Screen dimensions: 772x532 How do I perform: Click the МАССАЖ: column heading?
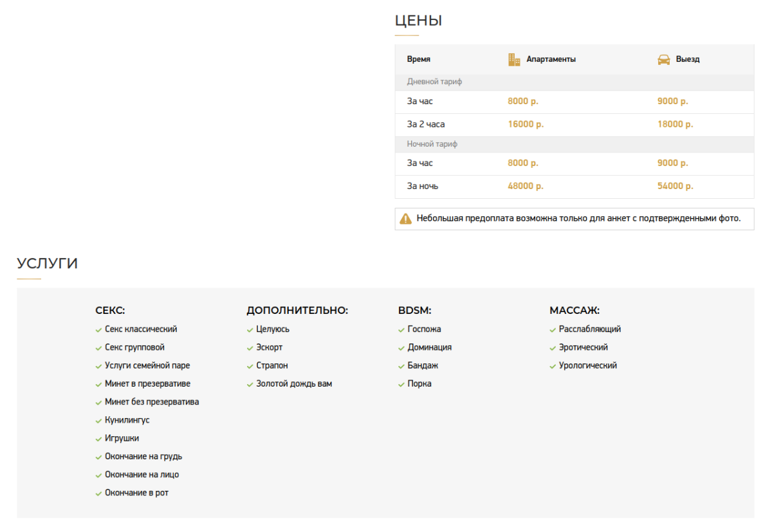point(574,311)
